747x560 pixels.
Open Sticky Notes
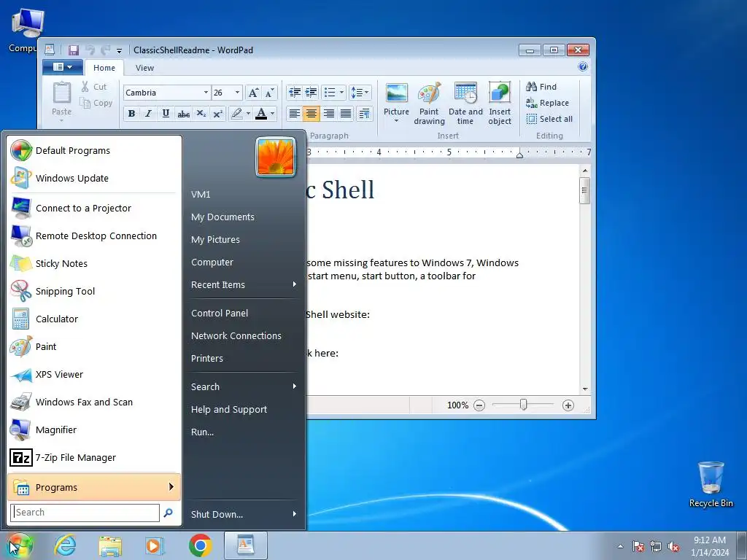(94, 263)
